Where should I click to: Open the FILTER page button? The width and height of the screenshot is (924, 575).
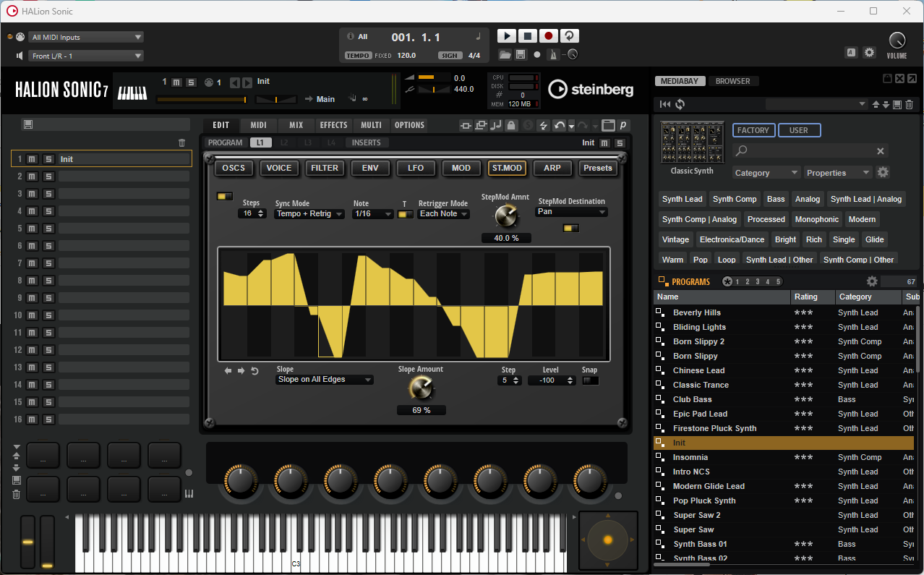(325, 168)
